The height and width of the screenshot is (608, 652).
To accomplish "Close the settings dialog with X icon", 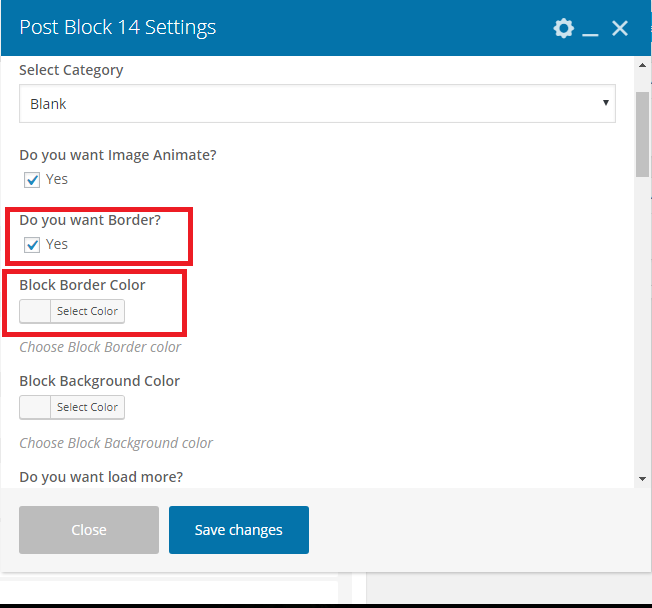I will tap(620, 28).
